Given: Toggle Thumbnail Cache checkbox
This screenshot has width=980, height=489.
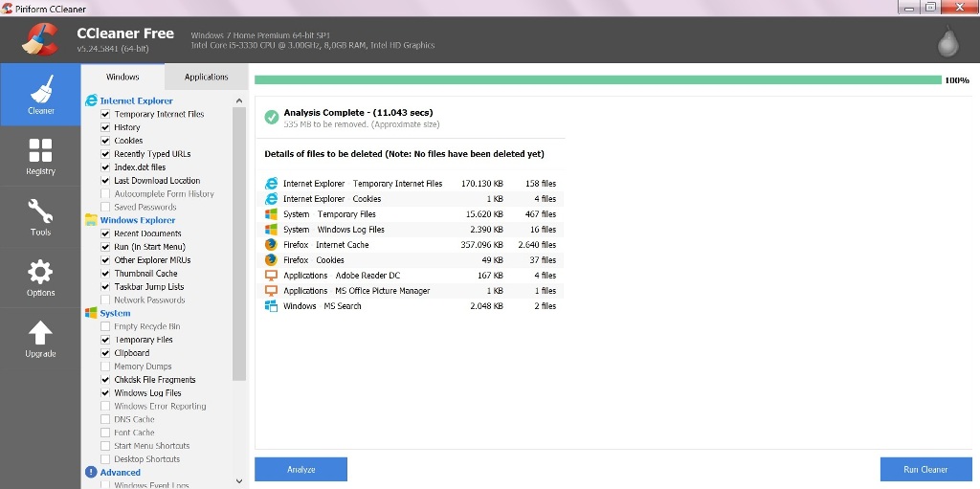Looking at the screenshot, I should pos(105,274).
